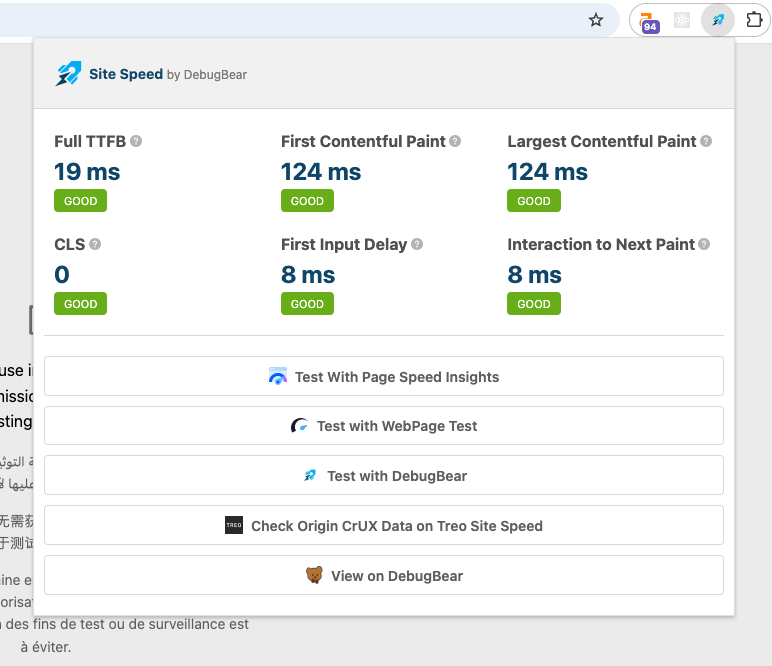Open the greyed-out React extension icon
Viewport: 772px width, 666px height.
(x=682, y=20)
